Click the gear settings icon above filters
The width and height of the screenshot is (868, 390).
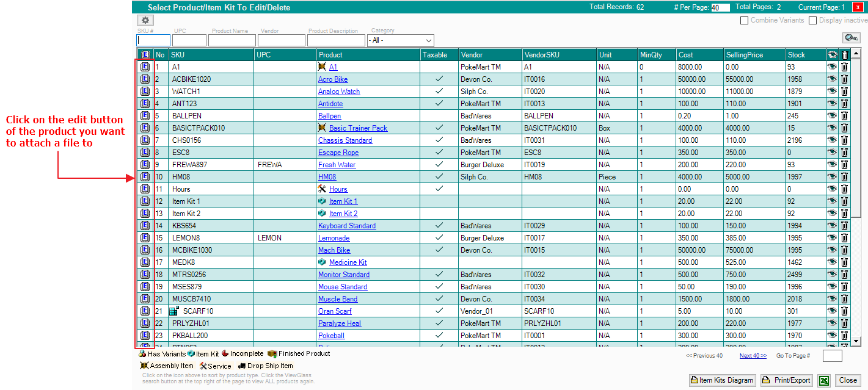[x=145, y=21]
